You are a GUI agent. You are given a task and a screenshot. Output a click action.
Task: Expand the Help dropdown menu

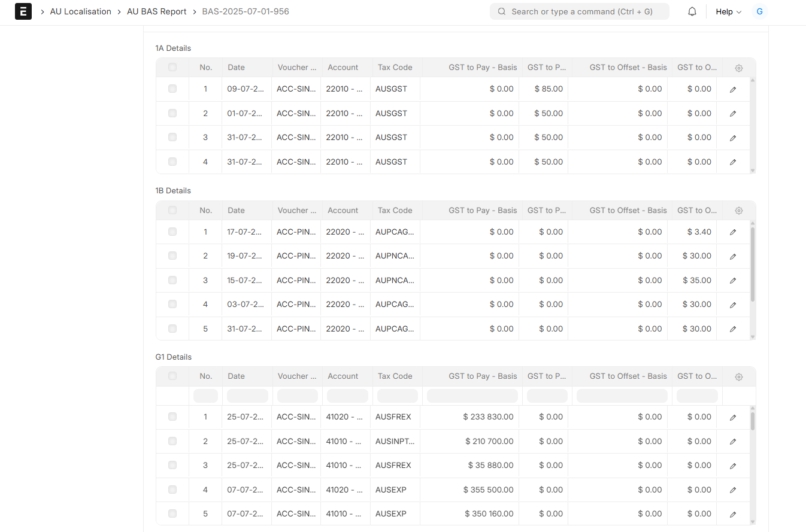point(728,11)
